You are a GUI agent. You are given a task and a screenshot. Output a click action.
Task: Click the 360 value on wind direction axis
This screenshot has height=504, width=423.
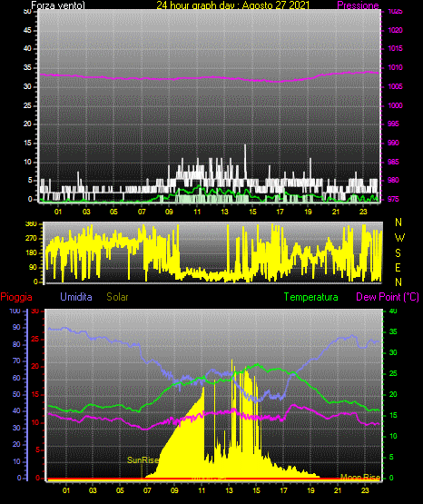point(31,224)
